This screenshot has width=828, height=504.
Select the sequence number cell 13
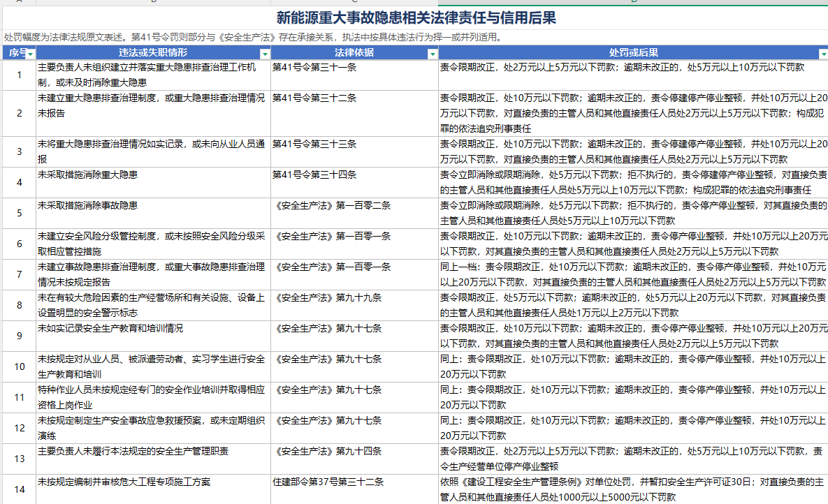point(20,459)
